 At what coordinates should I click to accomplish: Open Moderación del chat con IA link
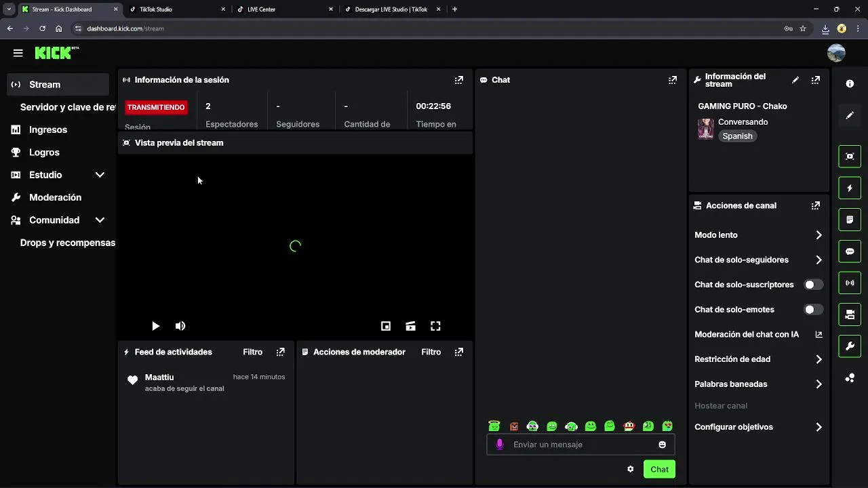pyautogui.click(x=758, y=335)
